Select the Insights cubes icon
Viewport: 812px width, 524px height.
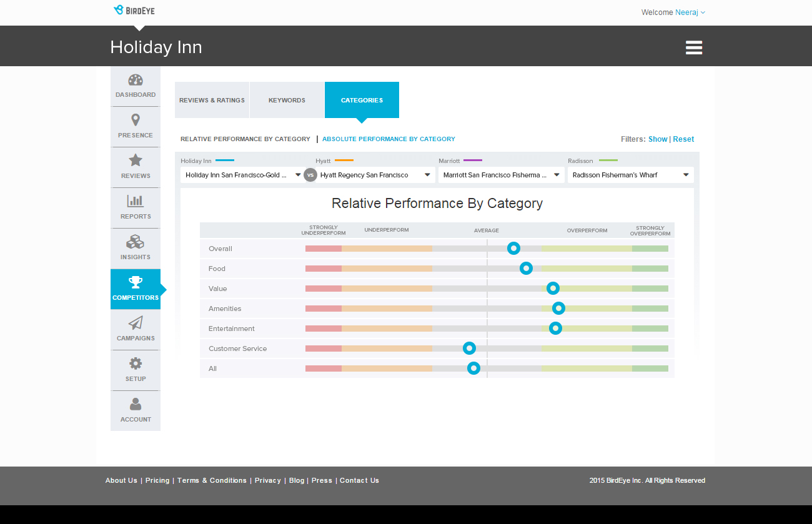[136, 242]
